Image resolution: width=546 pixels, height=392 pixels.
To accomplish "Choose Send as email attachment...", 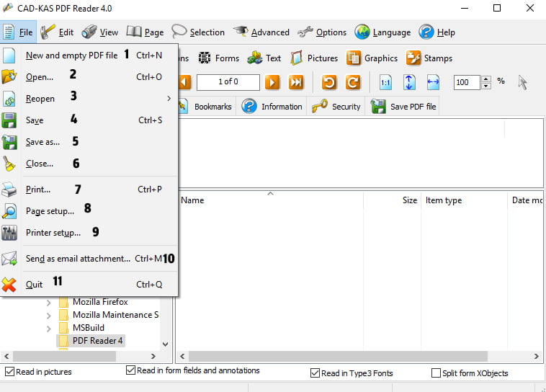I will point(89,259).
